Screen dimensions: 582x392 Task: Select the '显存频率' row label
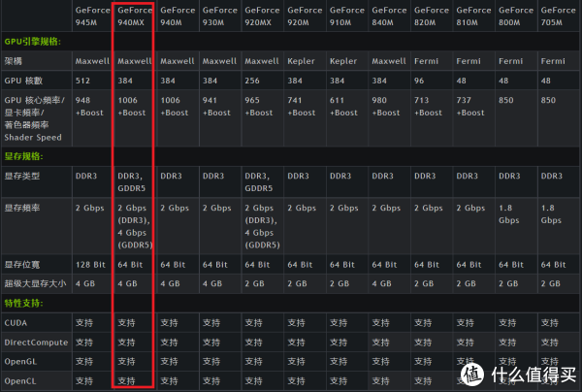[x=22, y=208]
